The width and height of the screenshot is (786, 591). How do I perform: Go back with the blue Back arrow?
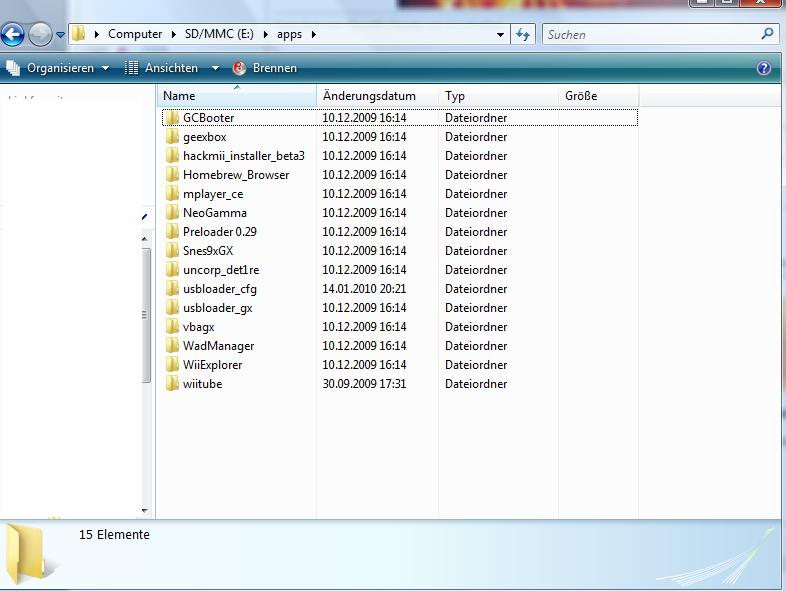(13, 35)
